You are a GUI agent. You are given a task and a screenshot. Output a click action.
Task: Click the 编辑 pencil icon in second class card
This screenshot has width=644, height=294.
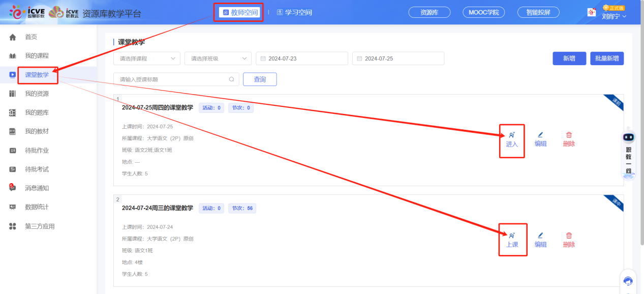tap(540, 236)
